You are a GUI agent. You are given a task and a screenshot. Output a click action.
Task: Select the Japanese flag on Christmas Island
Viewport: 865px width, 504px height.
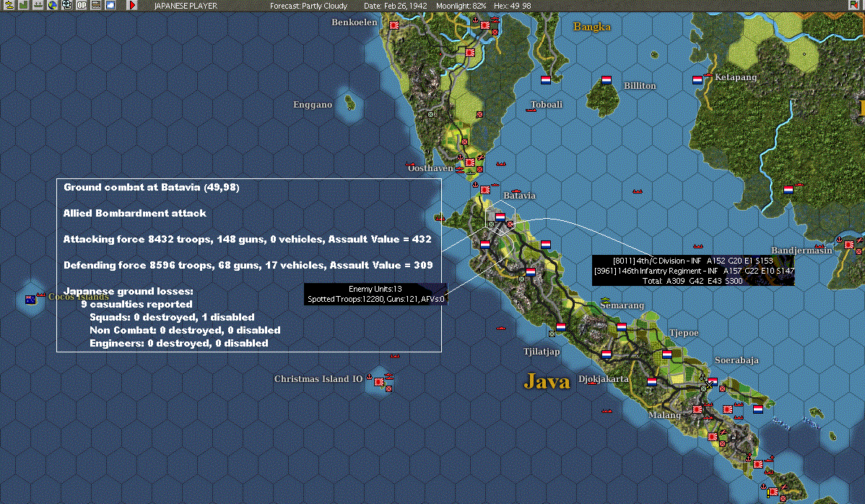(x=379, y=381)
